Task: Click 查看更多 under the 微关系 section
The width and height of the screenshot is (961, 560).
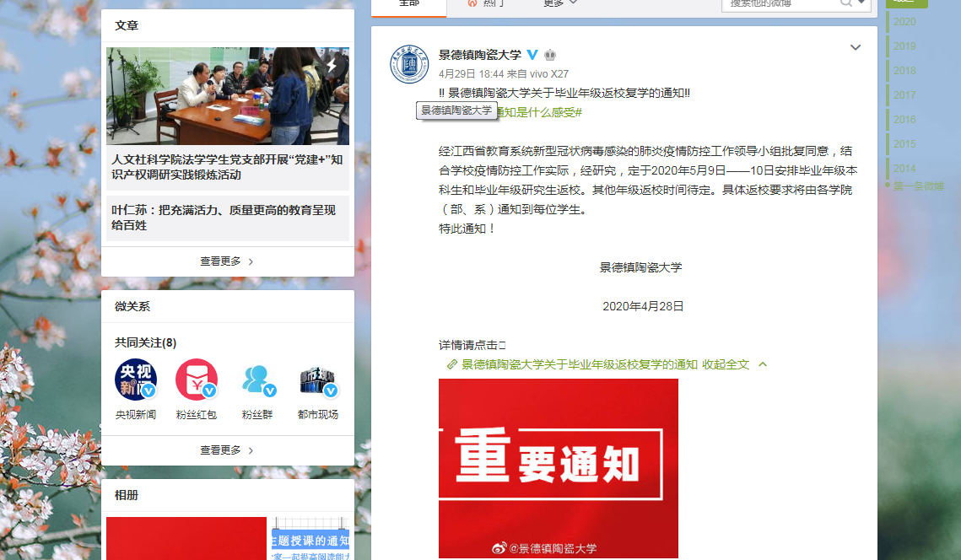Action: point(227,450)
